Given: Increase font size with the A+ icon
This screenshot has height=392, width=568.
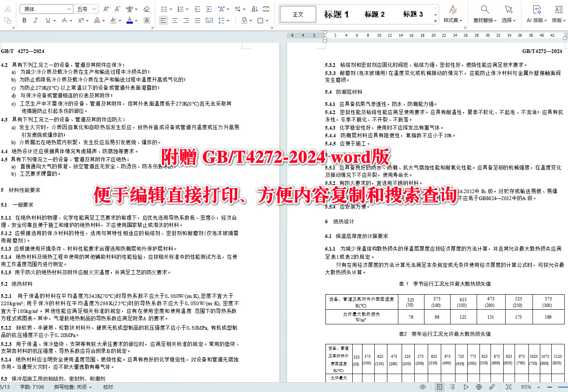Looking at the screenshot, I should (106, 9).
